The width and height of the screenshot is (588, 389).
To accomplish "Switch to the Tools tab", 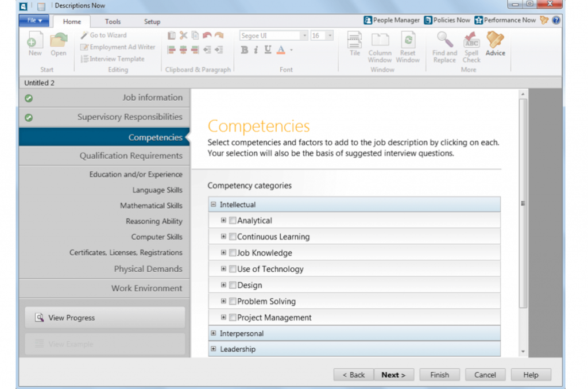I will 113,21.
